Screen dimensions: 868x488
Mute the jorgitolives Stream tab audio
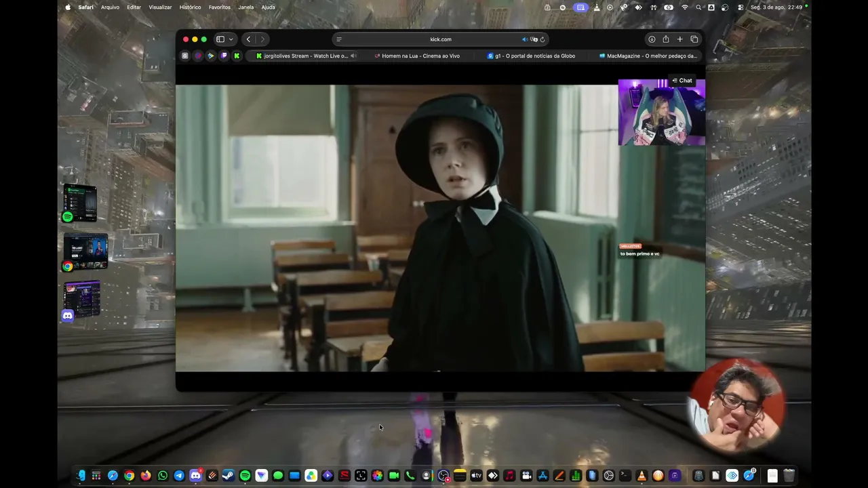tap(353, 56)
